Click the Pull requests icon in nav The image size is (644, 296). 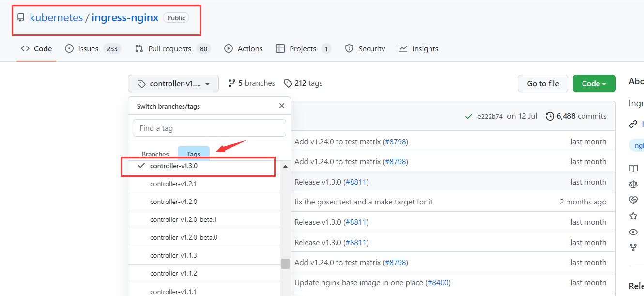tap(139, 48)
